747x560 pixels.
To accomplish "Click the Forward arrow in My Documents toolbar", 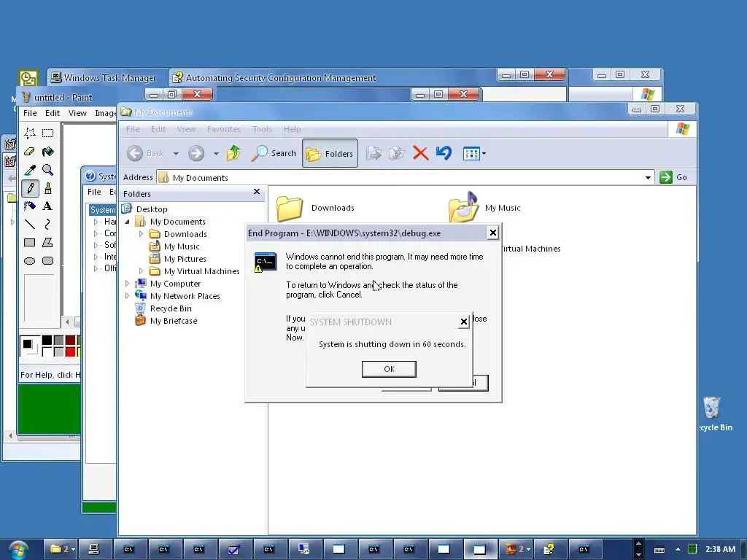I will (196, 153).
